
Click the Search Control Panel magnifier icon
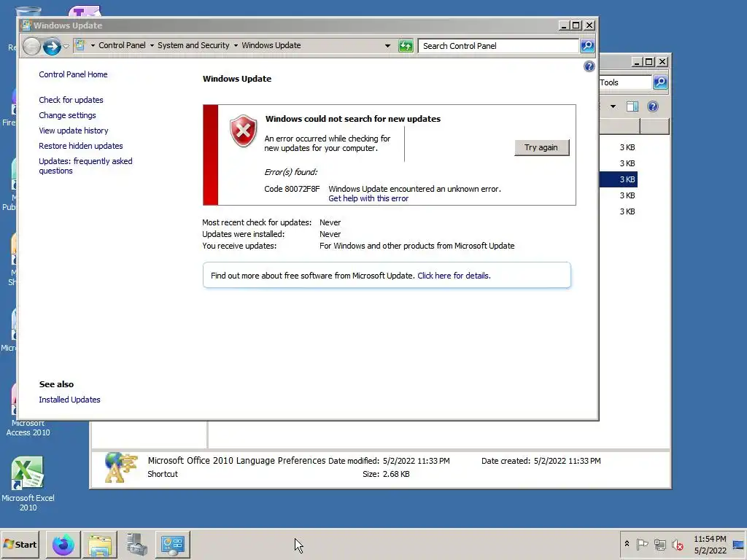587,46
